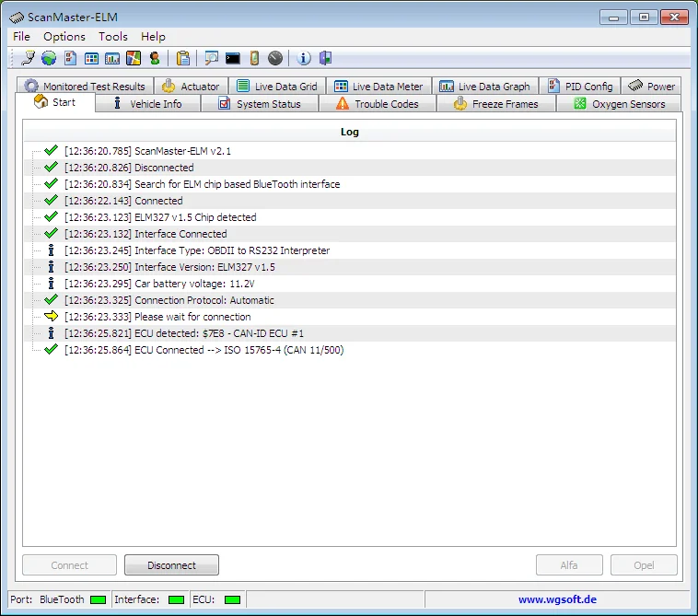This screenshot has width=698, height=616.
Task: Select the Start tab
Action: (x=55, y=102)
